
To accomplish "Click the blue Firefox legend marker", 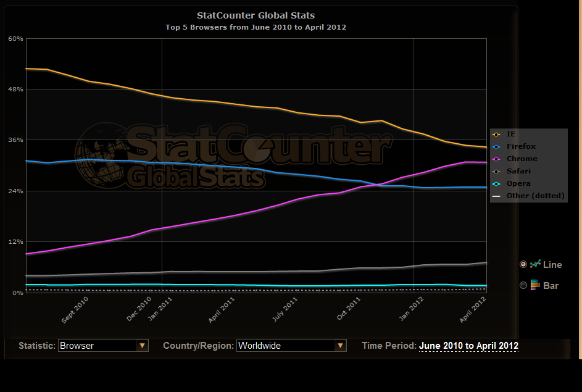I will click(496, 147).
